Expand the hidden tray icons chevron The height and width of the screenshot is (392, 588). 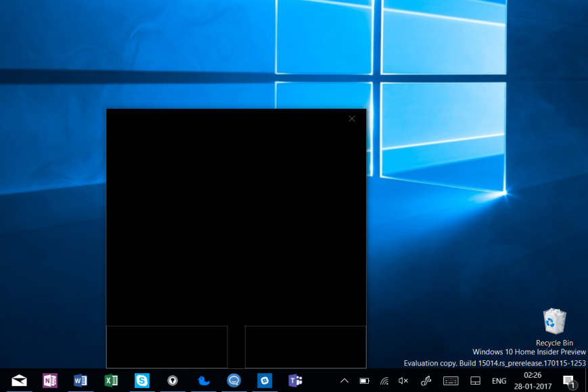coord(344,381)
